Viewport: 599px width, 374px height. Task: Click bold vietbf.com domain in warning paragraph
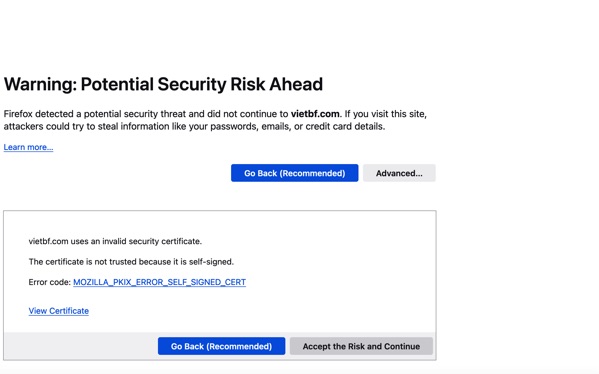tap(315, 114)
